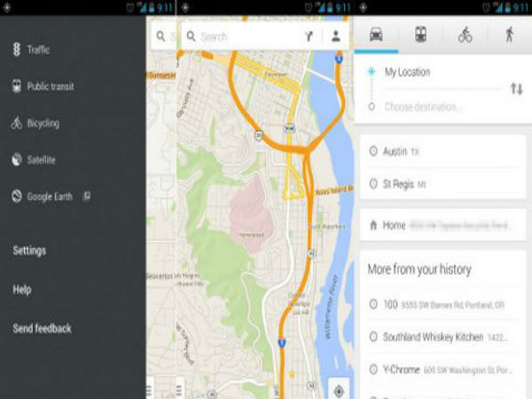Enable the Public transit layer

click(x=50, y=87)
